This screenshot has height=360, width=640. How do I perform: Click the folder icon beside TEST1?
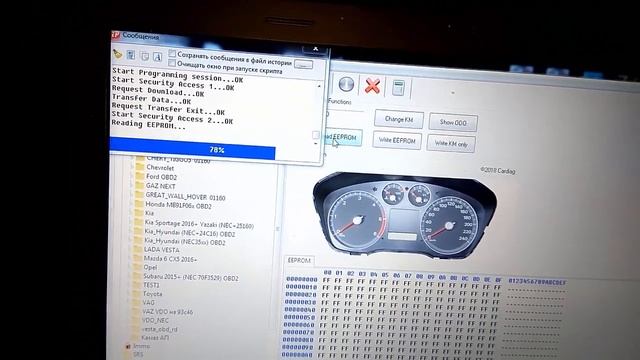click(x=137, y=284)
